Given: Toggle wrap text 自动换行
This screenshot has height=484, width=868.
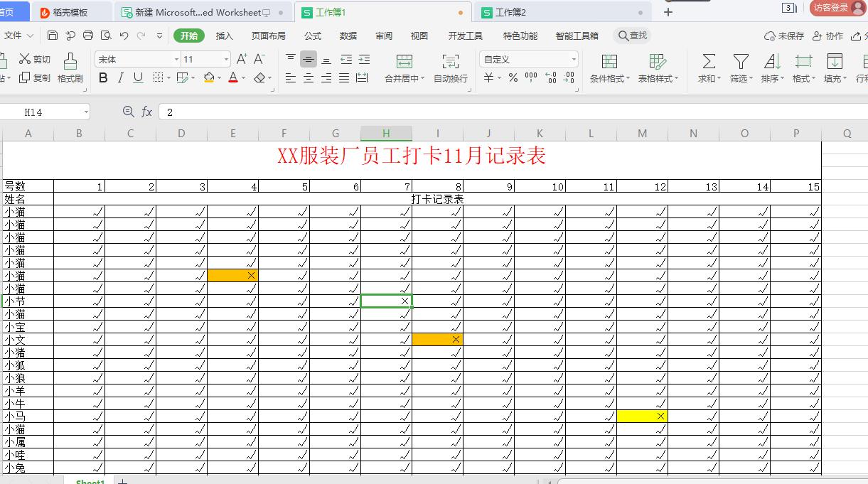Looking at the screenshot, I should coord(450,69).
